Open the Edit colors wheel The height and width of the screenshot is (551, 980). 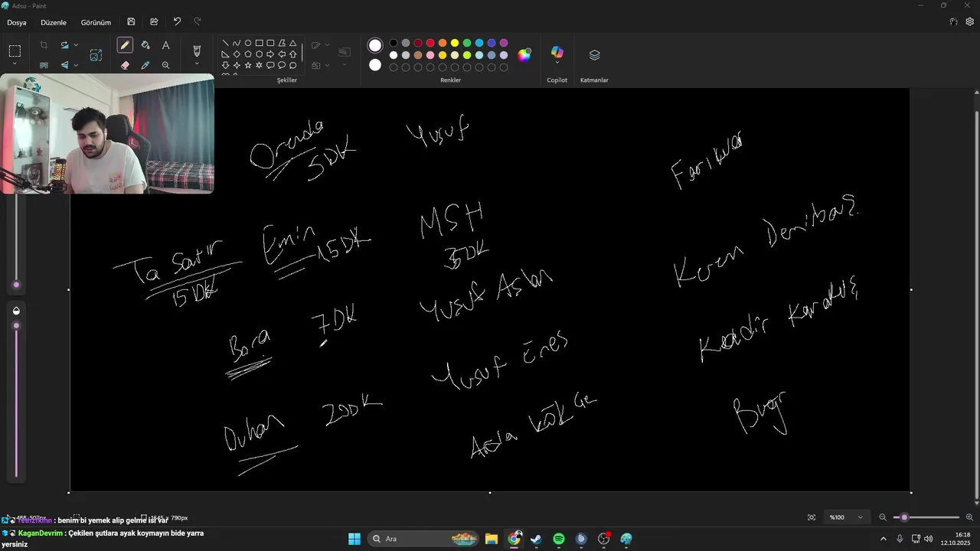point(524,54)
